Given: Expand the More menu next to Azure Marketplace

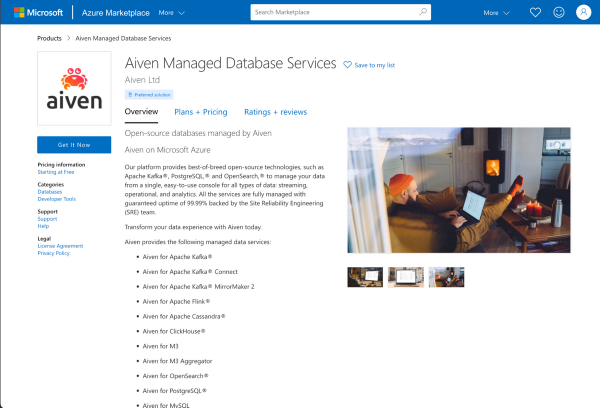Looking at the screenshot, I should tap(171, 13).
